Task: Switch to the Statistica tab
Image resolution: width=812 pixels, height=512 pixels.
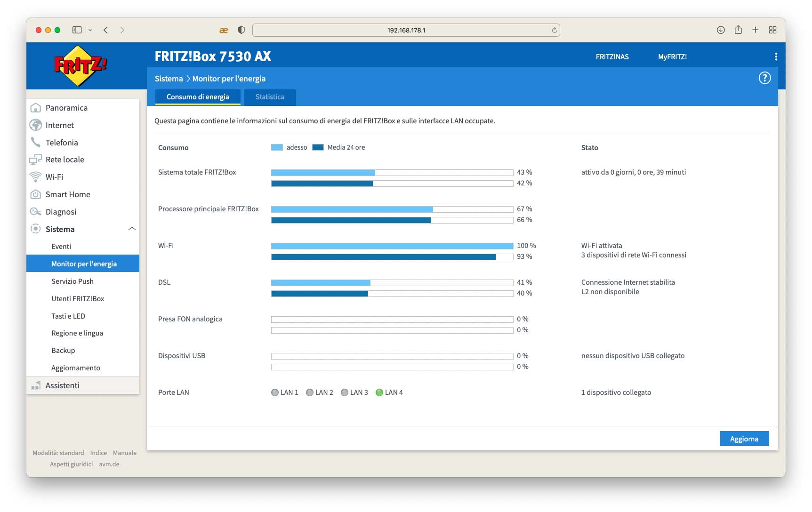Action: pos(270,97)
